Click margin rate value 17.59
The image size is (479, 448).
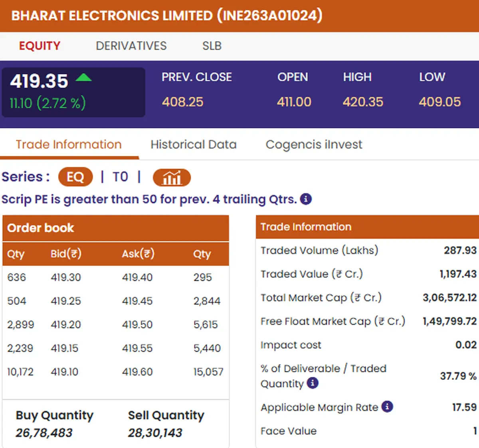click(465, 407)
